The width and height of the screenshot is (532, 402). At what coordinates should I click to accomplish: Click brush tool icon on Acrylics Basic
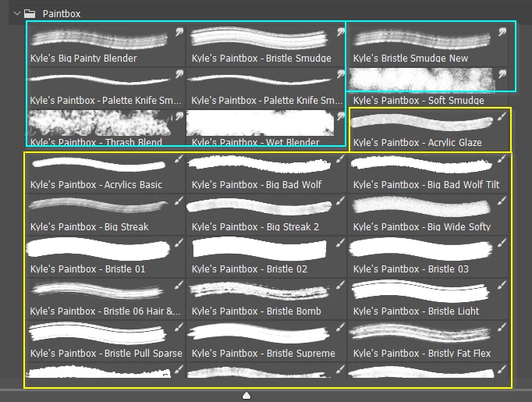pyautogui.click(x=179, y=158)
